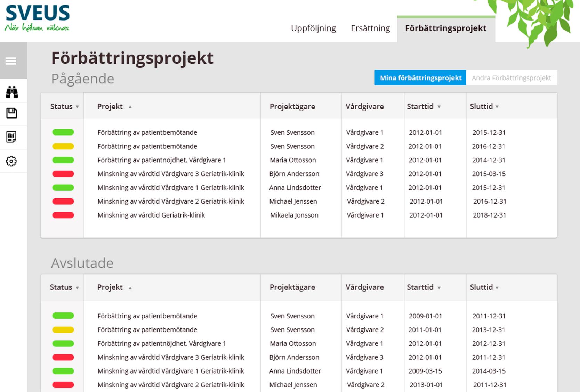This screenshot has height=392, width=580.
Task: Switch to Ersättning tab
Action: tap(370, 28)
